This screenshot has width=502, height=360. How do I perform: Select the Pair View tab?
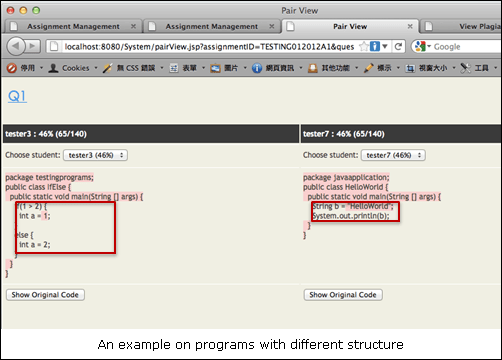pyautogui.click(x=350, y=26)
